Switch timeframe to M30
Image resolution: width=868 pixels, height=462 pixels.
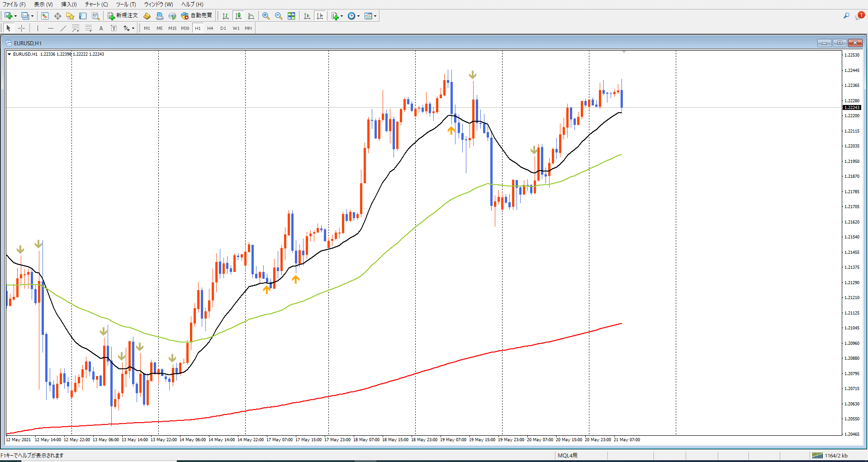coord(185,28)
